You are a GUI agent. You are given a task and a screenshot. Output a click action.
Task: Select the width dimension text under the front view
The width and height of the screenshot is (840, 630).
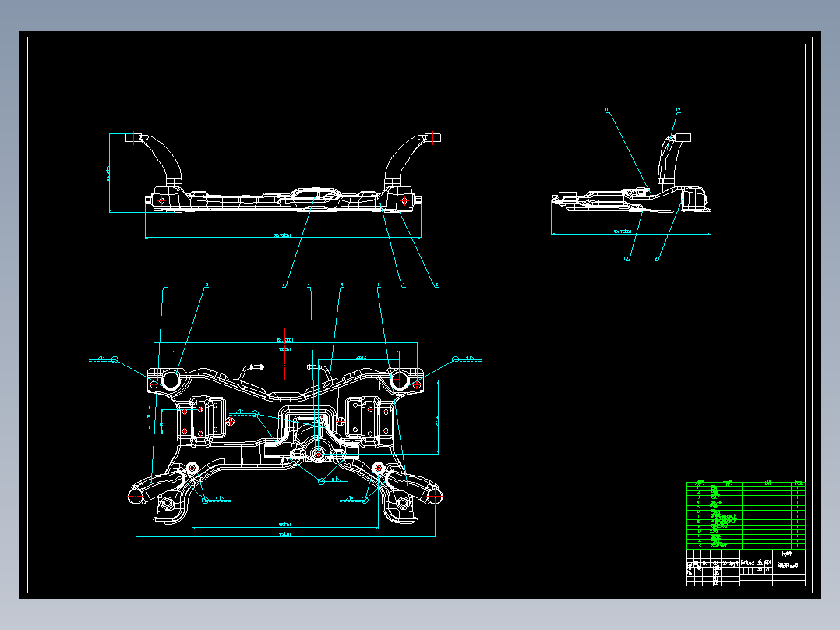283,235
